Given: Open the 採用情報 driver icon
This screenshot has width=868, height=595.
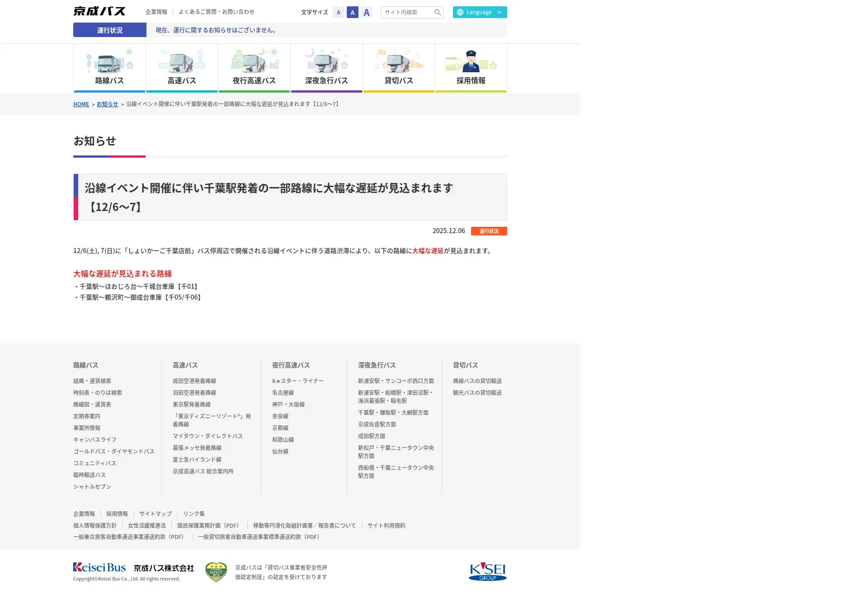Looking at the screenshot, I should [471, 62].
